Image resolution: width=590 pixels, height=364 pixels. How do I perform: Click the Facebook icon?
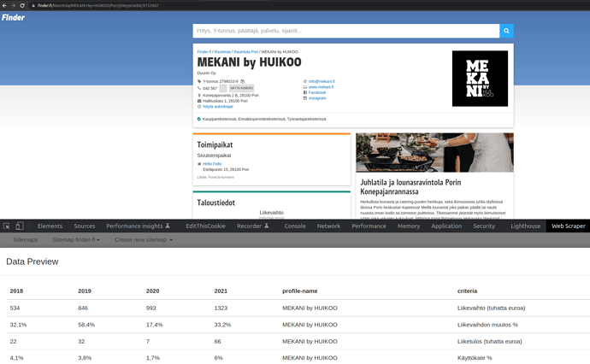click(305, 92)
